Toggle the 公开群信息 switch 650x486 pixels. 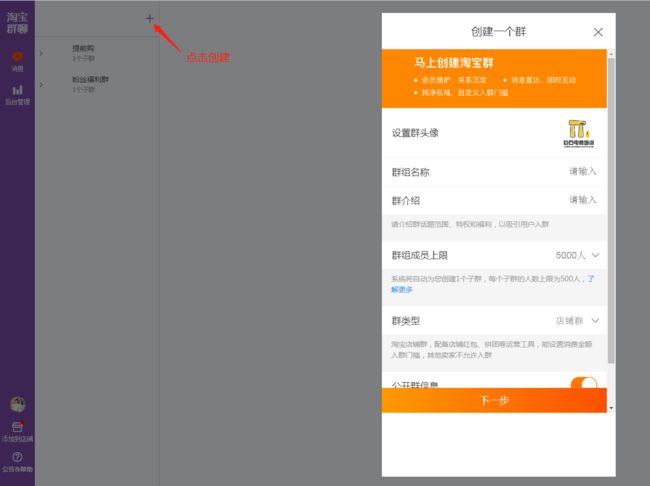coord(584,383)
